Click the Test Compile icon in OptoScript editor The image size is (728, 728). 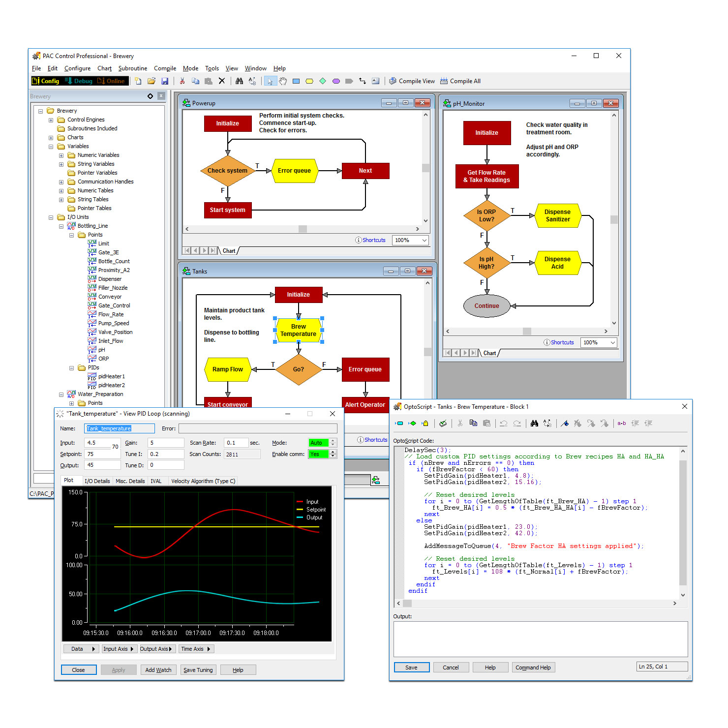443,423
